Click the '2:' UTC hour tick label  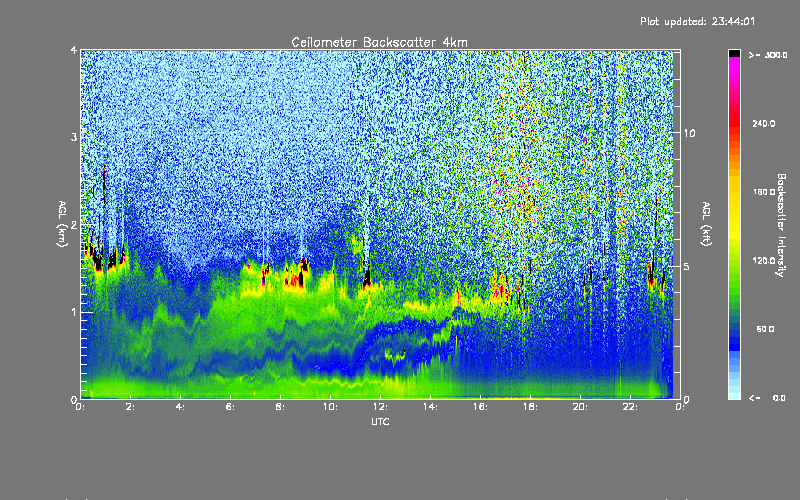(x=130, y=407)
